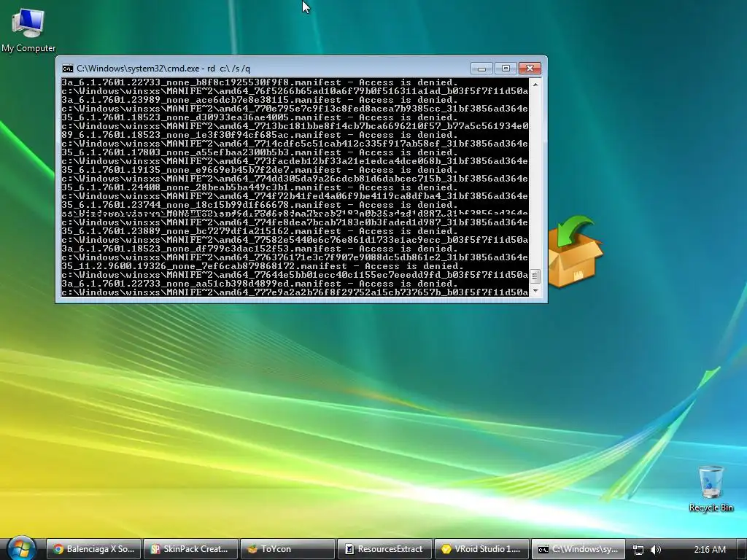Screen dimensions: 747x560
Task: Click the network icon in system tray
Action: [638, 550]
